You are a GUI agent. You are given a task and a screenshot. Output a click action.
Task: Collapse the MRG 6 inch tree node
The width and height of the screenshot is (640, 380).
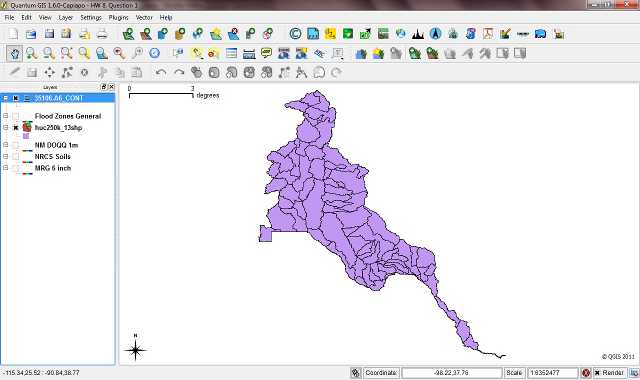point(6,168)
